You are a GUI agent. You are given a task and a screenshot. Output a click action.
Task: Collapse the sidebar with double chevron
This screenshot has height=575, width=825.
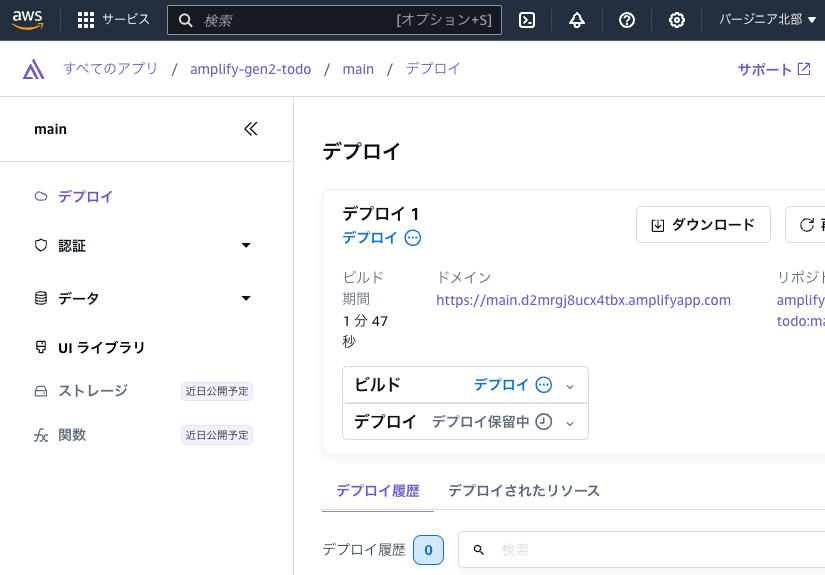(x=251, y=129)
